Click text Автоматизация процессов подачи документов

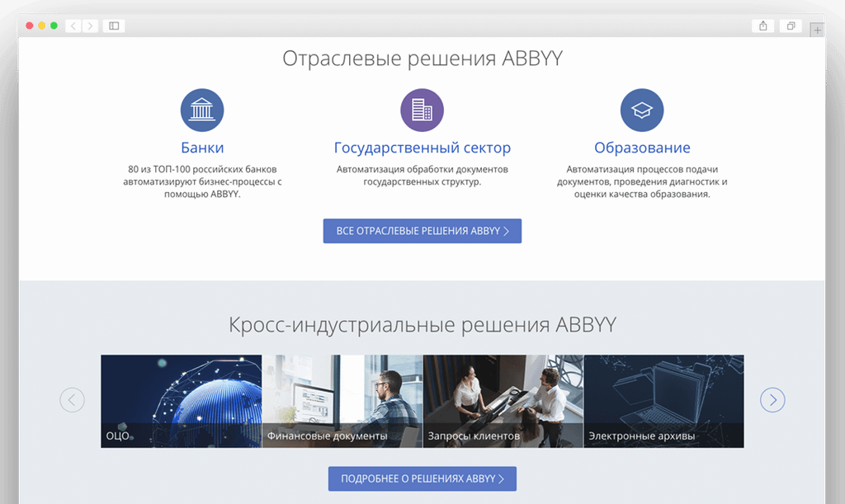click(642, 181)
